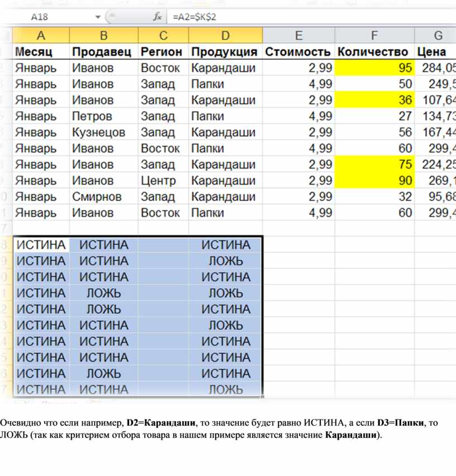This screenshot has height=476, width=456.
Task: Select the price cell starting 167,44
Action: coord(435,132)
